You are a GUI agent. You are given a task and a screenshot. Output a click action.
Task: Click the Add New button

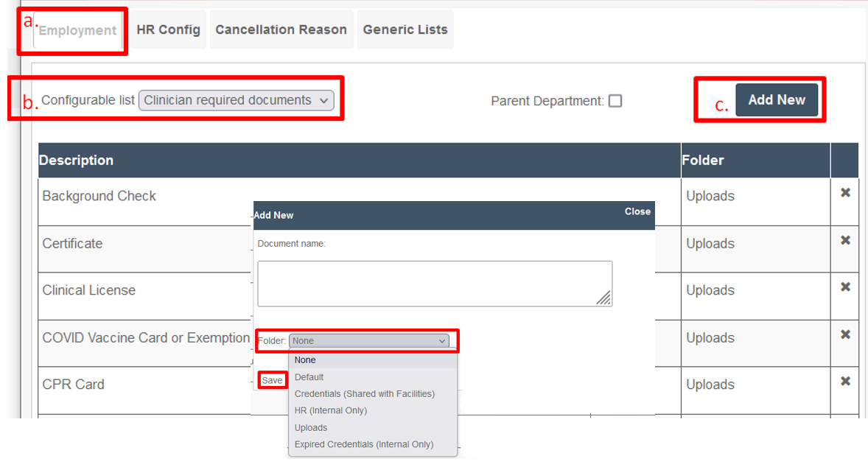pyautogui.click(x=777, y=100)
